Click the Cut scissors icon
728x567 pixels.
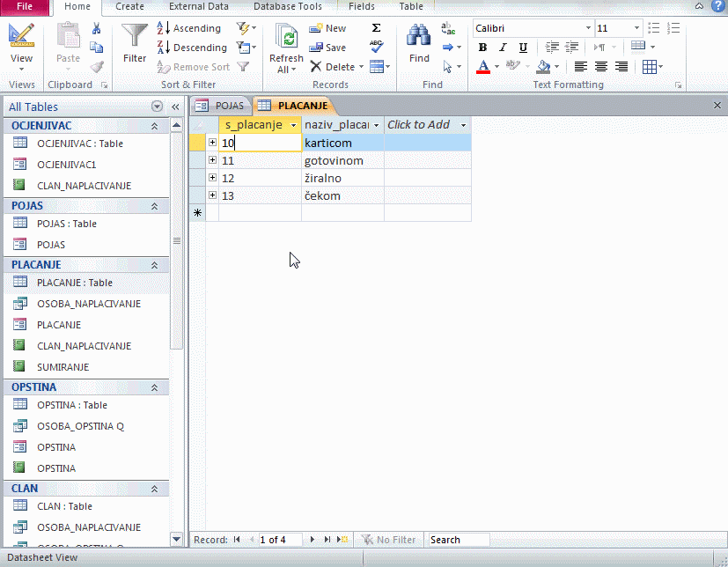pyautogui.click(x=97, y=28)
